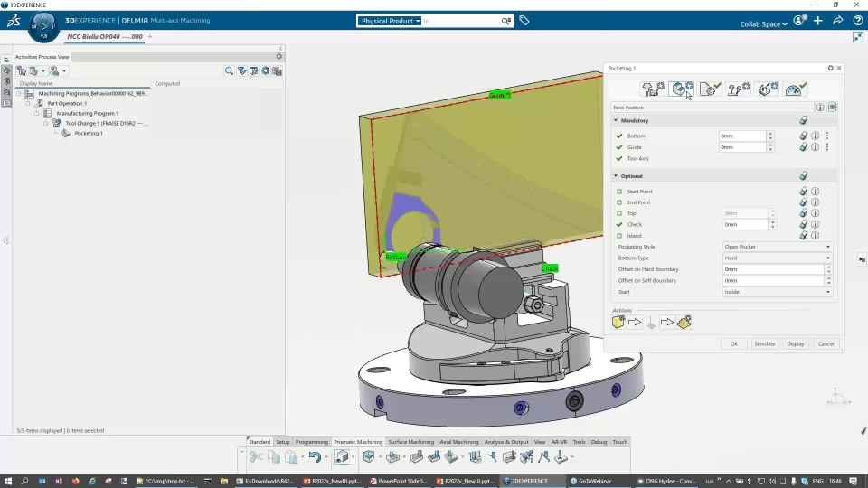Click the last yellow Actions icon
The height and width of the screenshot is (488, 868).
[x=684, y=322]
